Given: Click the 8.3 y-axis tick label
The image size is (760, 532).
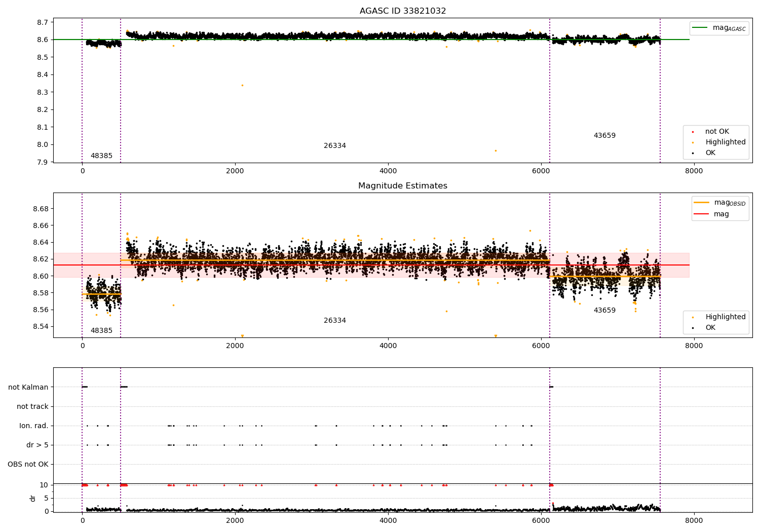Looking at the screenshot, I should tap(43, 92).
